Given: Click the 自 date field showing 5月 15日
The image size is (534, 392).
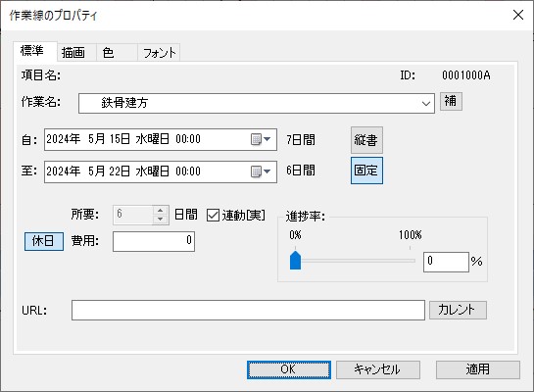Looking at the screenshot, I should click(x=161, y=139).
